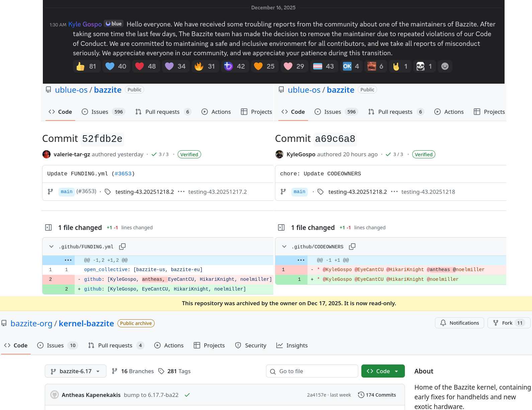Screen dimensions: 532x410
Task: Open commit history showing 174 Commits
Action: coord(377,395)
